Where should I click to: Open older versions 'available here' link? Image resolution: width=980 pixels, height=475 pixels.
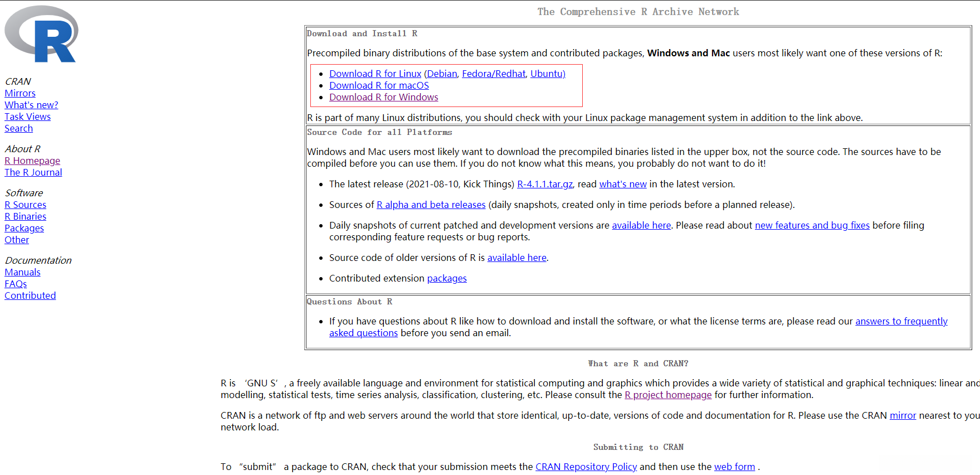tap(517, 258)
